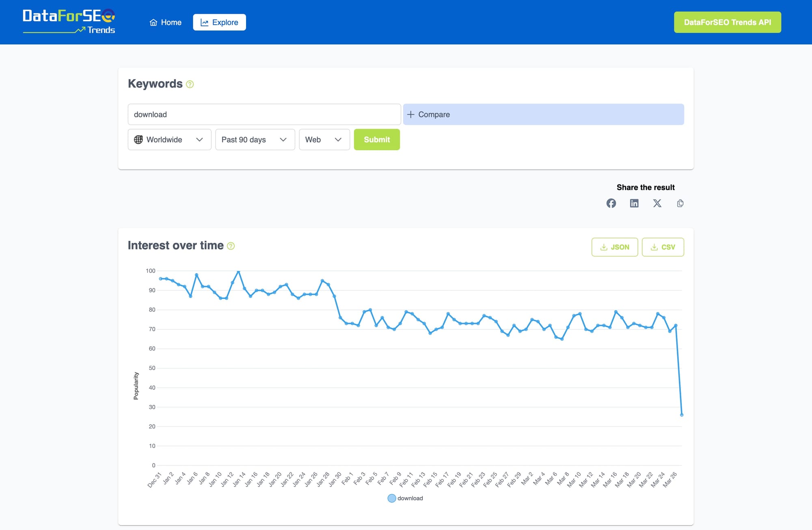Click the Interest over time help icon

click(231, 246)
